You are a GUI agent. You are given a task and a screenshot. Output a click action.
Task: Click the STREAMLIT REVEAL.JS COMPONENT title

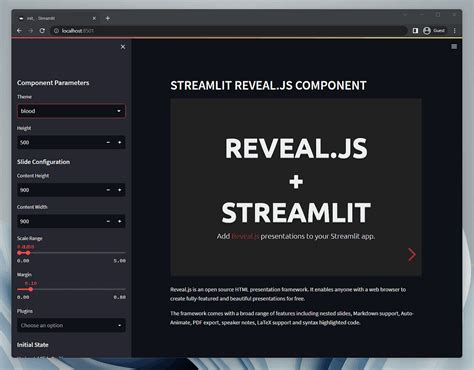pos(268,86)
